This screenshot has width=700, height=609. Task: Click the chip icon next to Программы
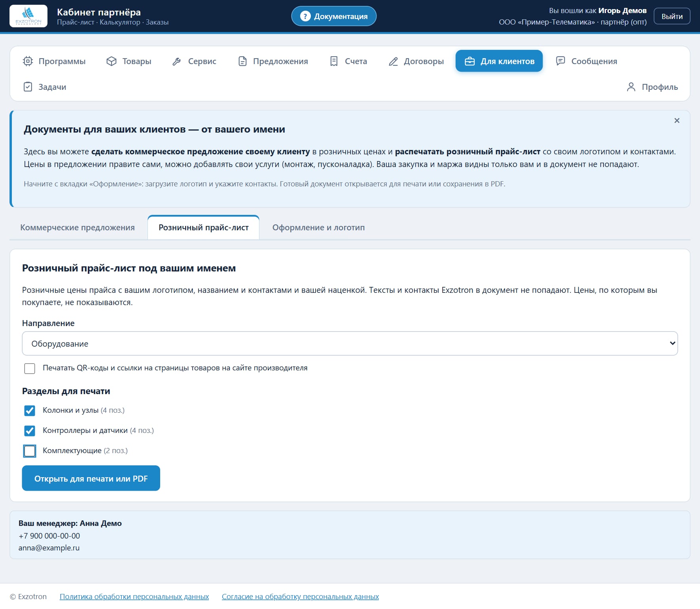tap(28, 61)
